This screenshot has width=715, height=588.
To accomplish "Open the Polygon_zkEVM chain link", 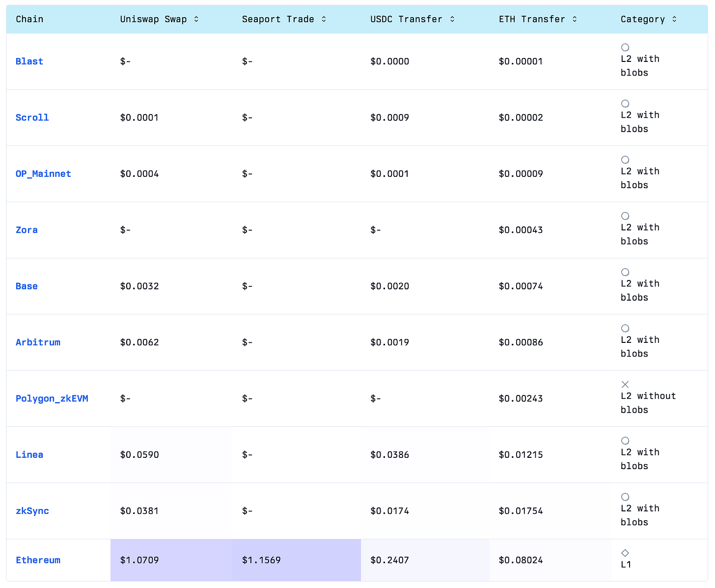I will [52, 398].
